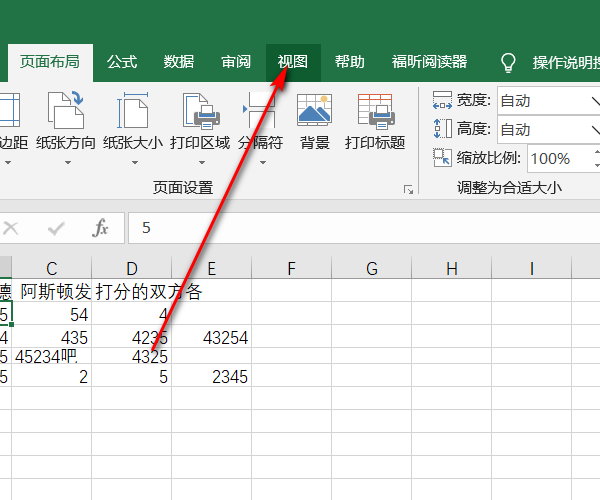Image resolution: width=600 pixels, height=500 pixels.
Task: Expand the Margins (边距) dropdown arrow
Action: point(8,163)
